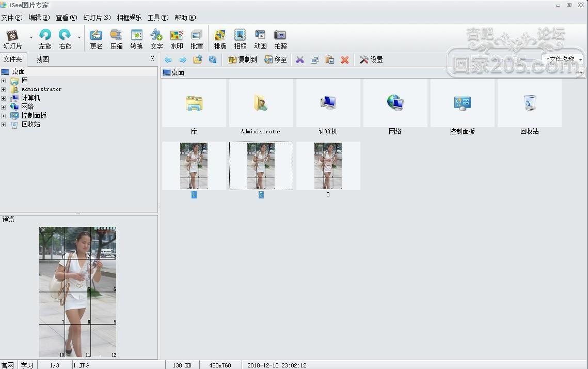Open the 相框 photo frame tool
This screenshot has height=369, width=588.
point(240,38)
